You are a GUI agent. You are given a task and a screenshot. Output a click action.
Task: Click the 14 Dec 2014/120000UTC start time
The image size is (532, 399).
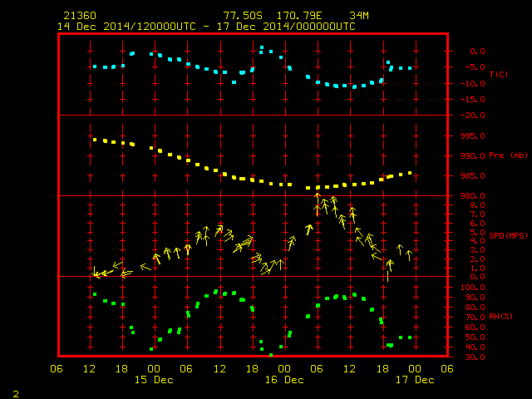point(126,27)
